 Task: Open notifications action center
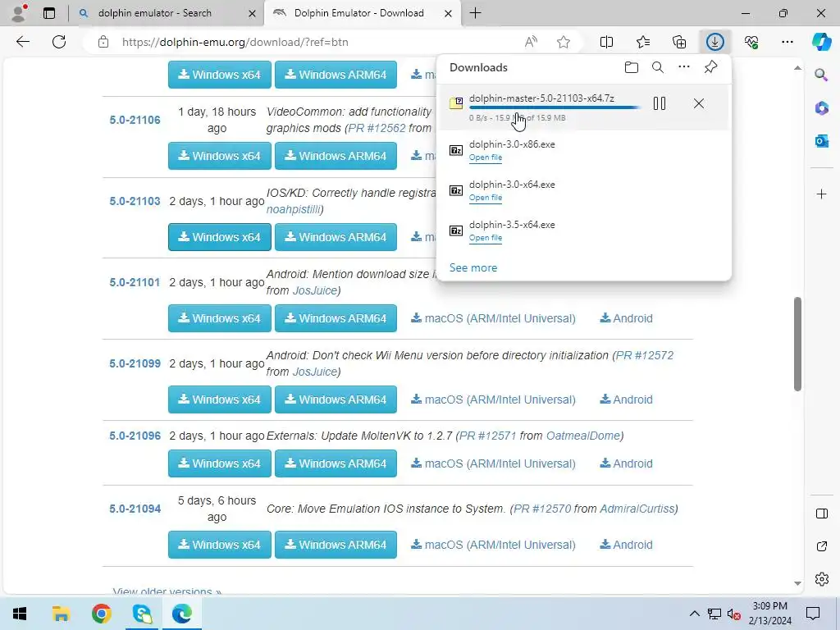tap(813, 614)
